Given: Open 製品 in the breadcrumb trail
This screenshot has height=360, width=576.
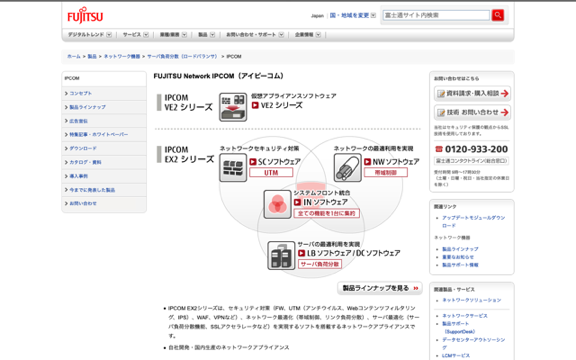Looking at the screenshot, I should click(x=92, y=56).
